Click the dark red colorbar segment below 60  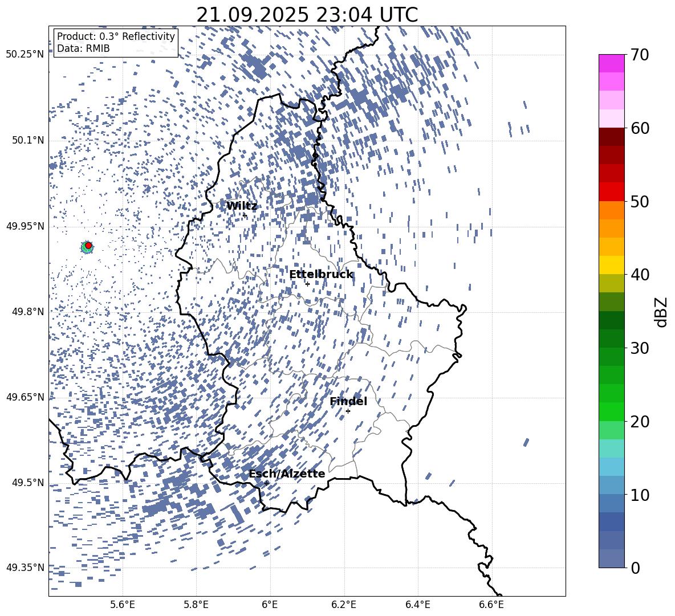point(611,137)
